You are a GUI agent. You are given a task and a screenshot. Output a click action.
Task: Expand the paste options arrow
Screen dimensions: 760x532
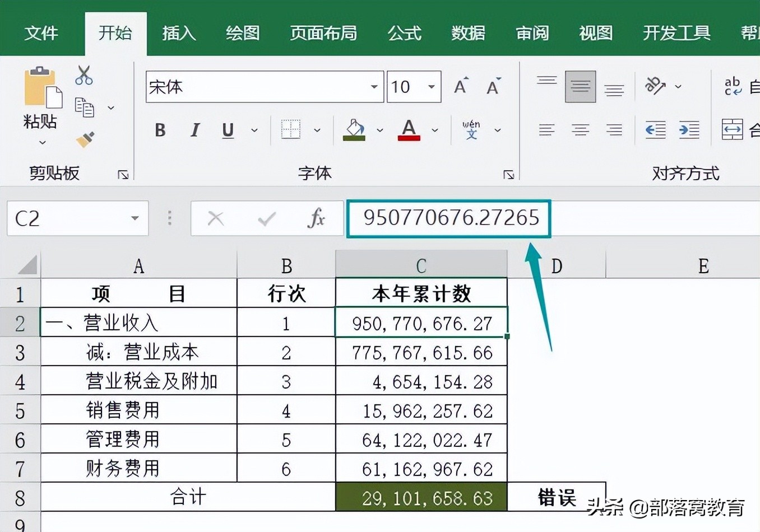[42, 143]
